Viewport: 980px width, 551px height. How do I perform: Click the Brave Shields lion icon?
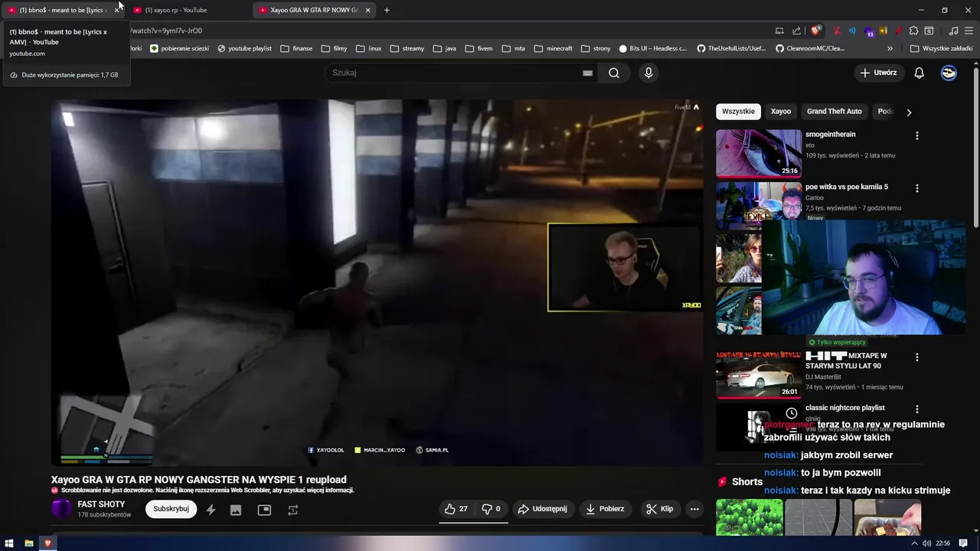click(x=815, y=31)
